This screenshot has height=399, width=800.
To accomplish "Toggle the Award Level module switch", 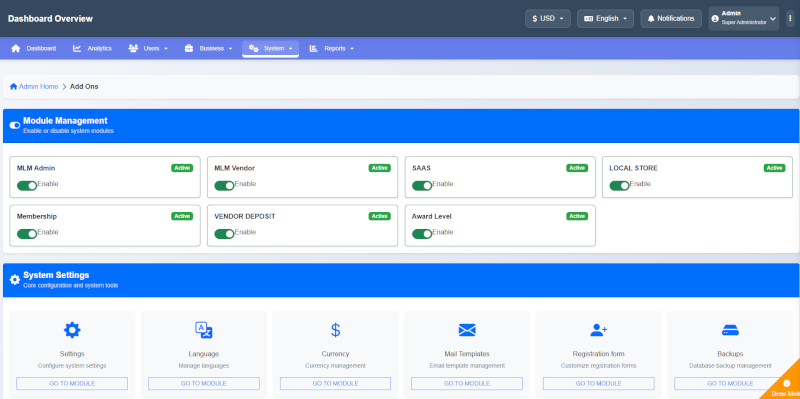I will (422, 234).
